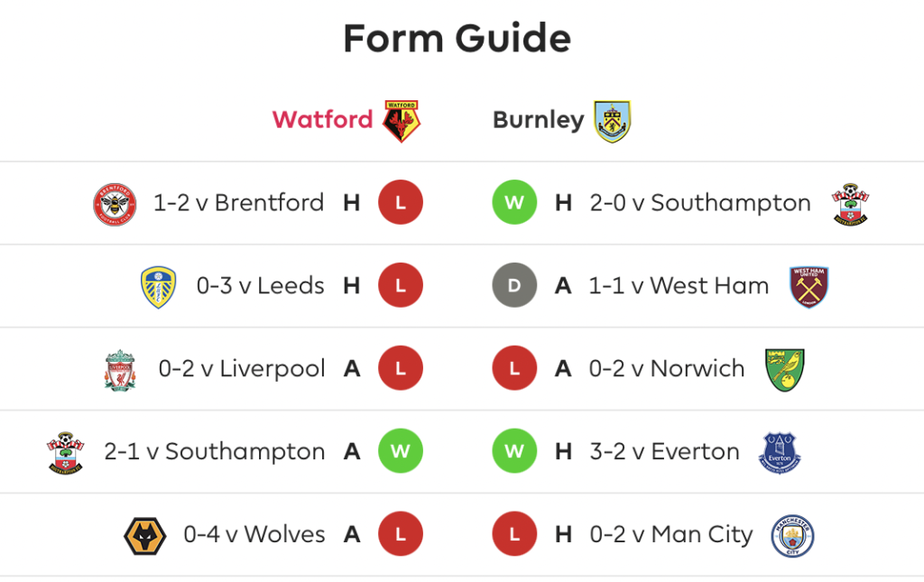Image resolution: width=924 pixels, height=582 pixels.
Task: Click red L badge beside Norwich result
Action: [x=514, y=368]
